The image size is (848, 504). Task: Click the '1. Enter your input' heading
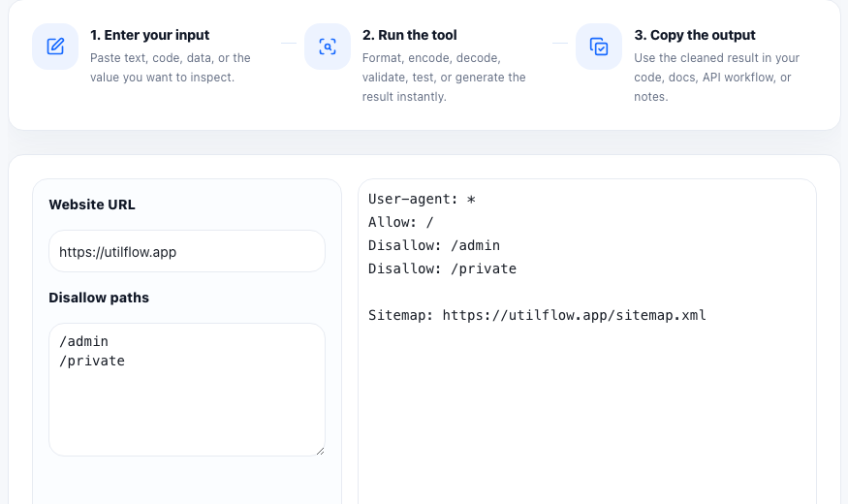[150, 35]
